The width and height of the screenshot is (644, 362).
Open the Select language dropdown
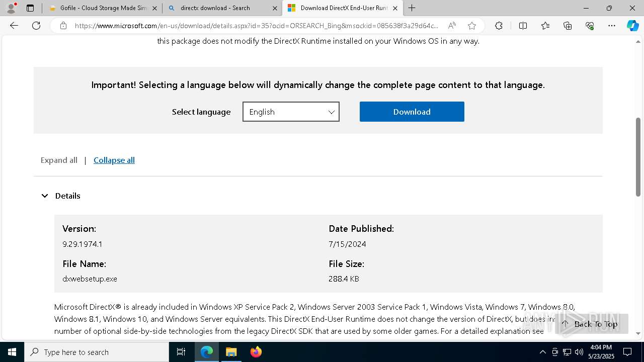291,112
